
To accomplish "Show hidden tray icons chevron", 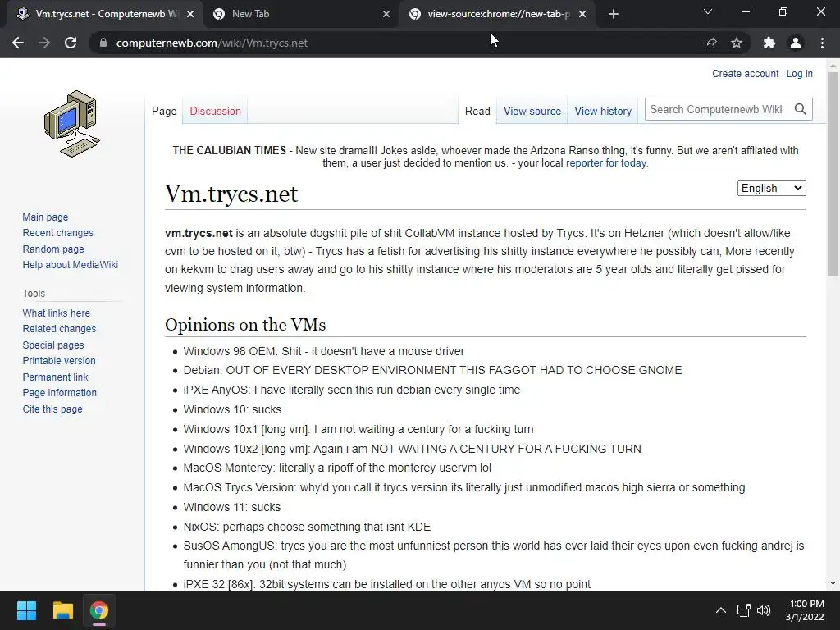I will (x=721, y=610).
